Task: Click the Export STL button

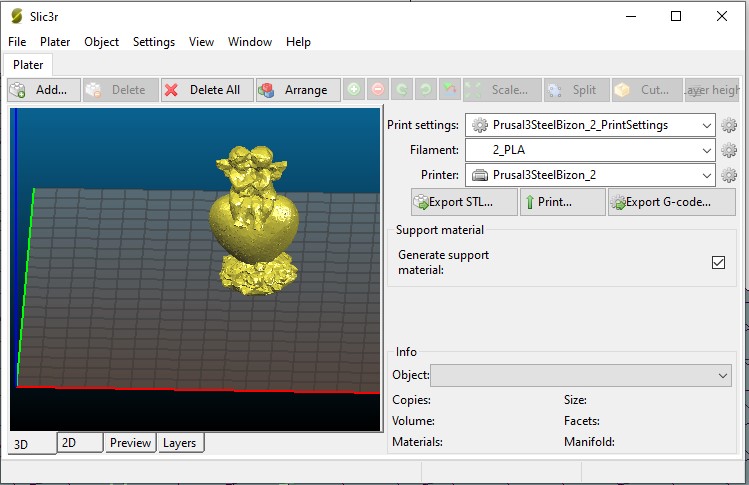Action: (464, 202)
